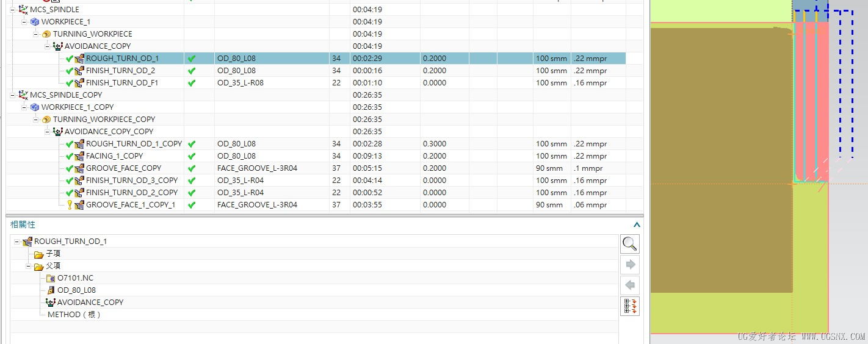The image size is (868, 344).
Task: Collapse the WORKPIECE_1_COPY node
Action: pos(24,107)
